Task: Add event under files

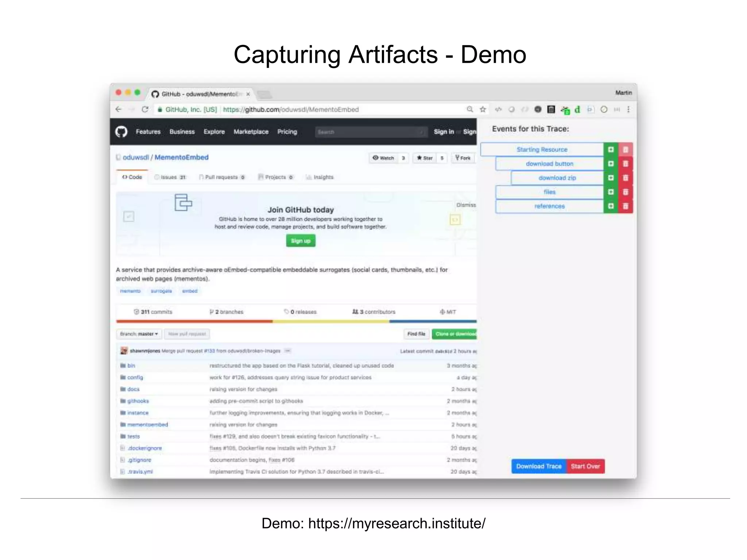Action: coord(611,192)
